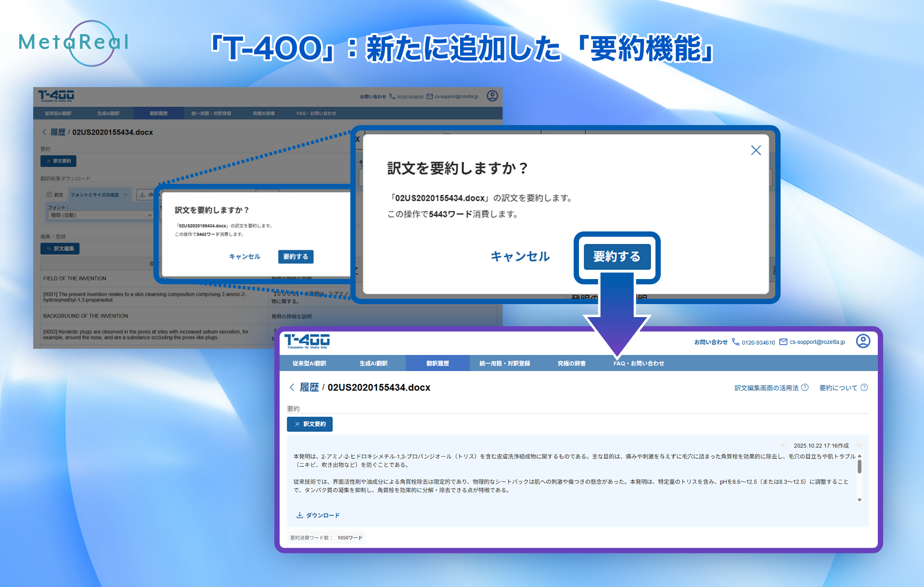Image resolution: width=924 pixels, height=587 pixels.
Task: Click the help icon beside 要約について
Action: point(864,387)
